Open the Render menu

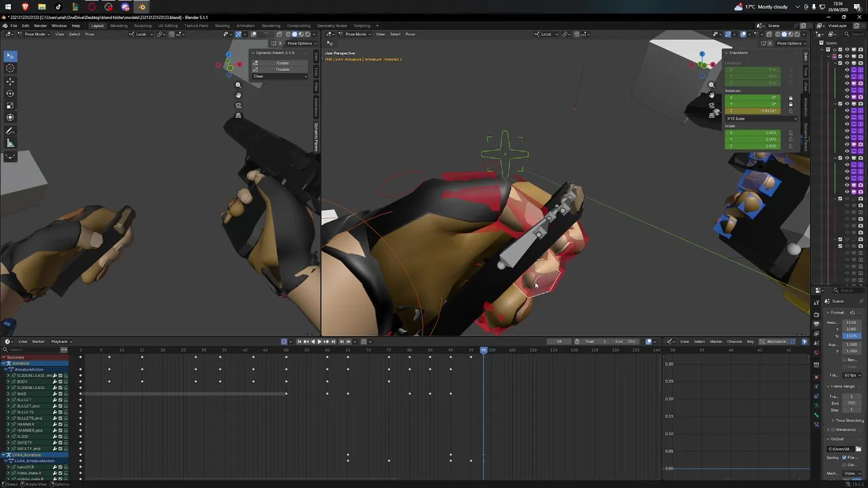pos(41,26)
